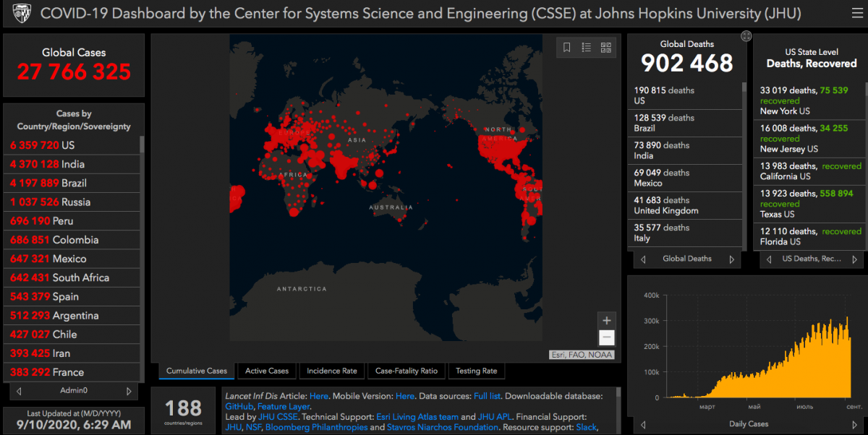
Task: Switch to Incidence Rate tab
Action: [332, 371]
